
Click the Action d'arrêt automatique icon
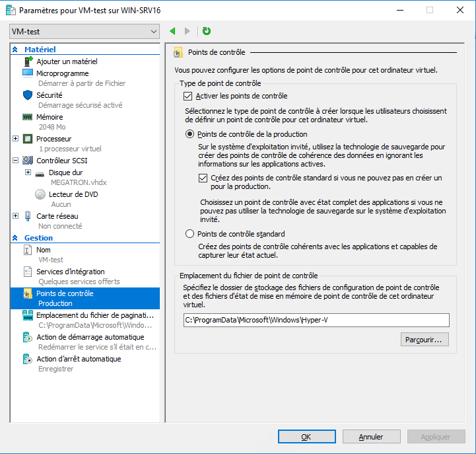tap(28, 359)
